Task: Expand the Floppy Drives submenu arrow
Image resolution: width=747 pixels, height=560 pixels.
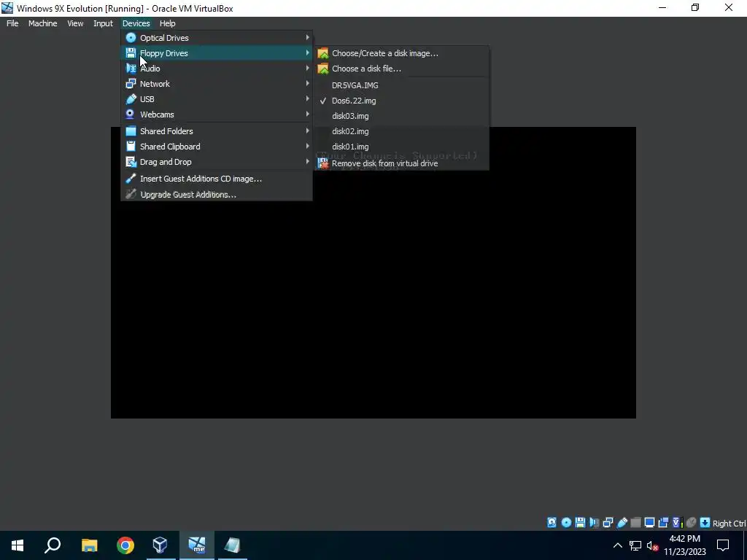Action: [x=307, y=52]
